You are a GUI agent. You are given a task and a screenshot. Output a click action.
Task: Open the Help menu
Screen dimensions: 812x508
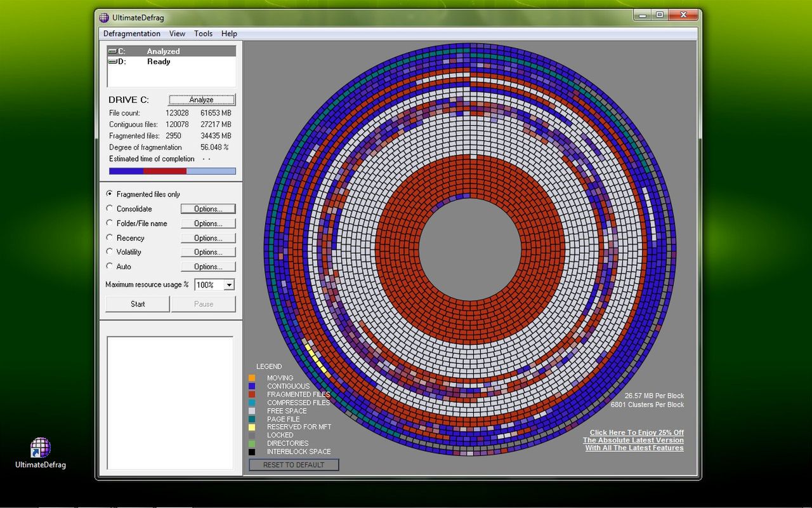click(229, 34)
